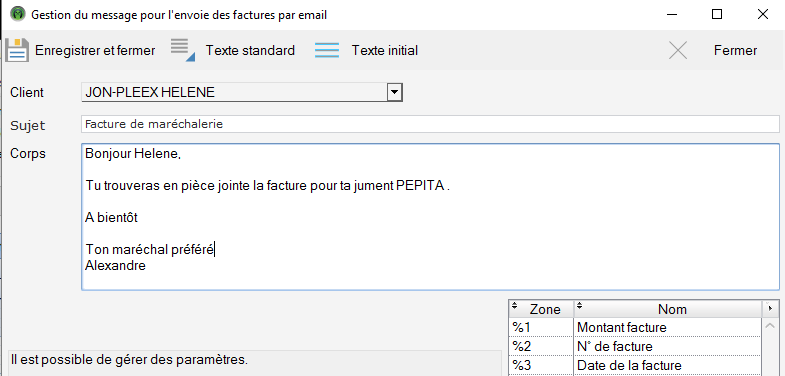Screen dimensions: 785x376
Task: Select the %3 Date de la facture row
Action: tap(635, 364)
